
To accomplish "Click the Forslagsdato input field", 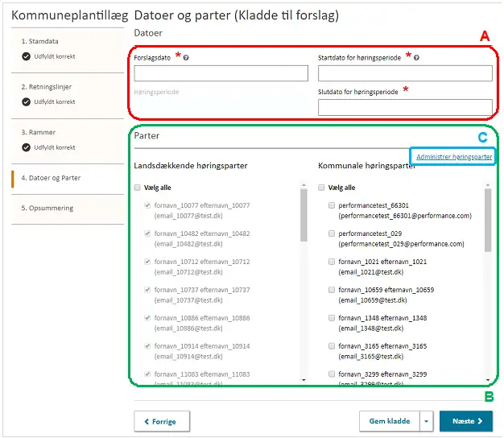I will 221,74.
